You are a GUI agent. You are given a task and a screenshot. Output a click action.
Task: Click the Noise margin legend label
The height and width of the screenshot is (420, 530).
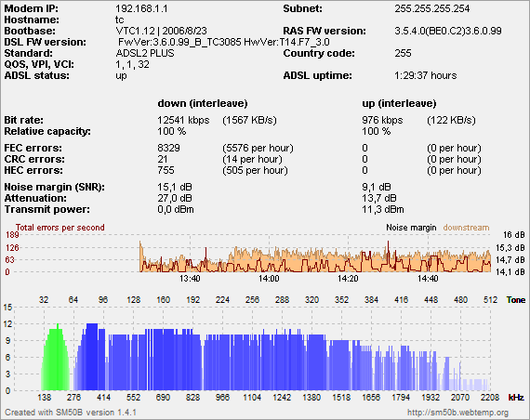coord(411,228)
